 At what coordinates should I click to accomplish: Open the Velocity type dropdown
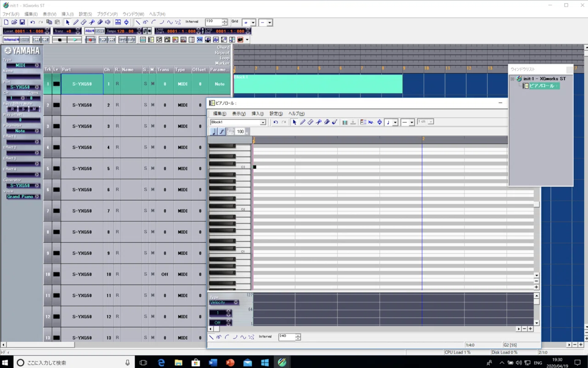(236, 302)
